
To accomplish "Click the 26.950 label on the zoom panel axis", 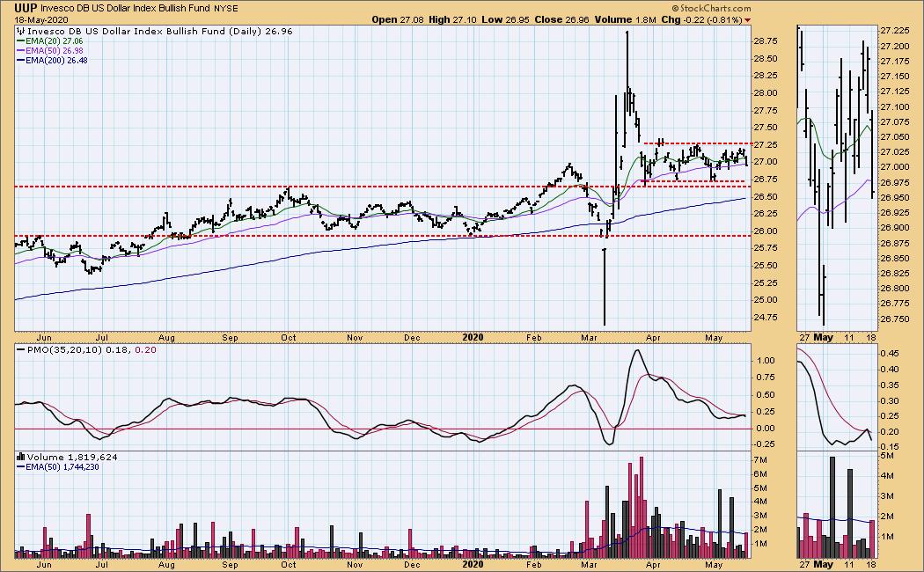I will pyautogui.click(x=894, y=197).
